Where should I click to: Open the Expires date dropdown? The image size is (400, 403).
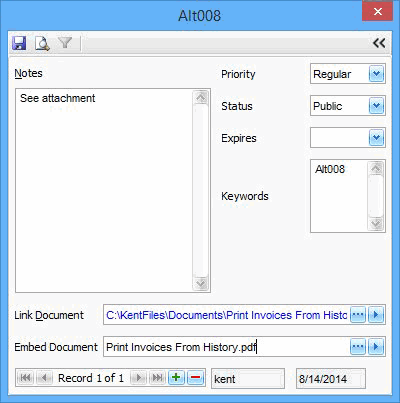[376, 137]
